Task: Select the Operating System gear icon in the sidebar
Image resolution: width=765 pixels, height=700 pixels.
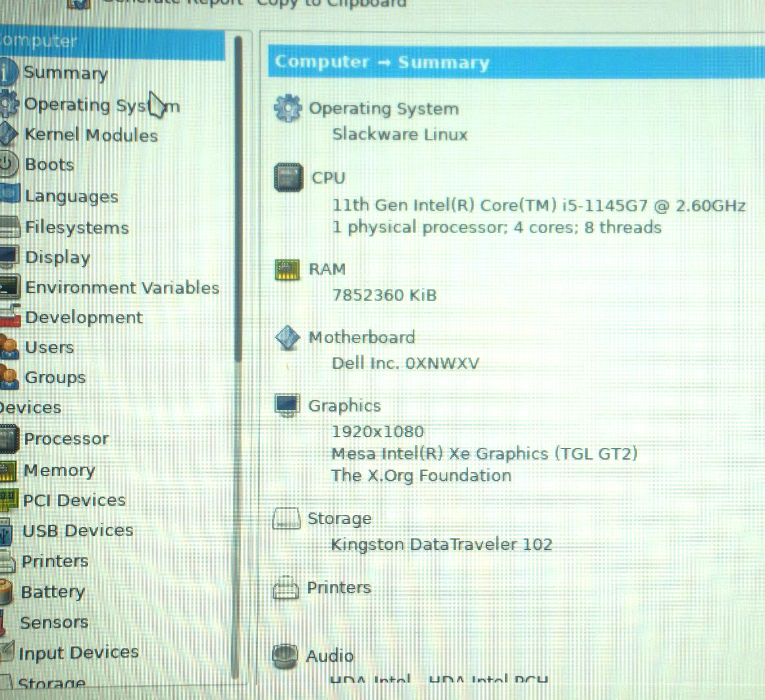Action: click(9, 104)
